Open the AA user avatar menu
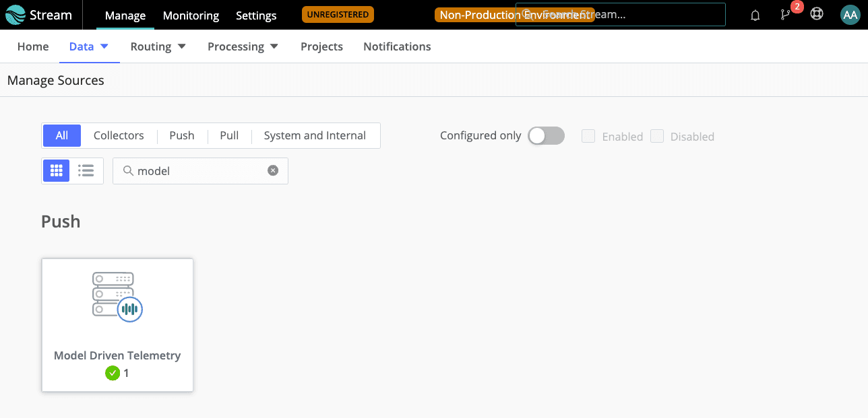Screen dimensions: 868x418 pos(850,15)
